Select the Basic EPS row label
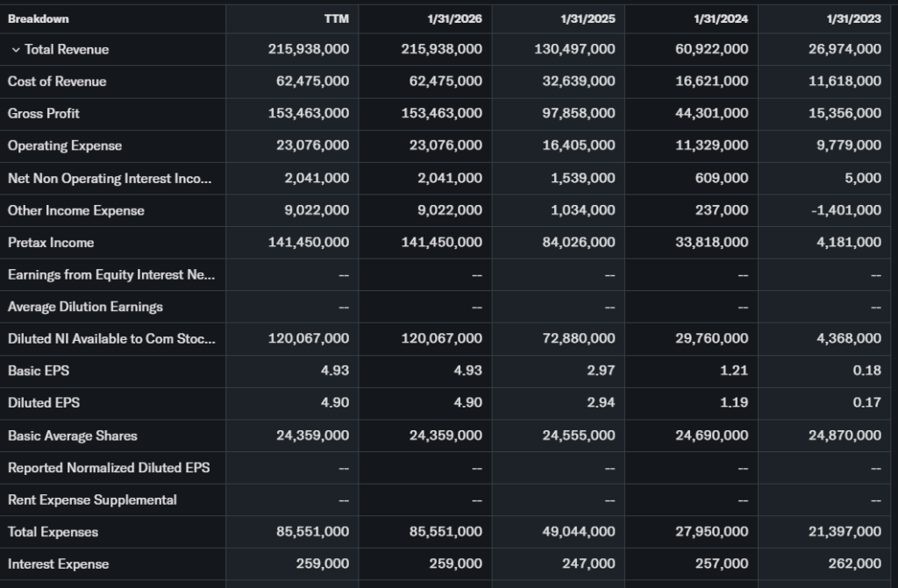Screen dimensions: 898x588 tap(39, 371)
